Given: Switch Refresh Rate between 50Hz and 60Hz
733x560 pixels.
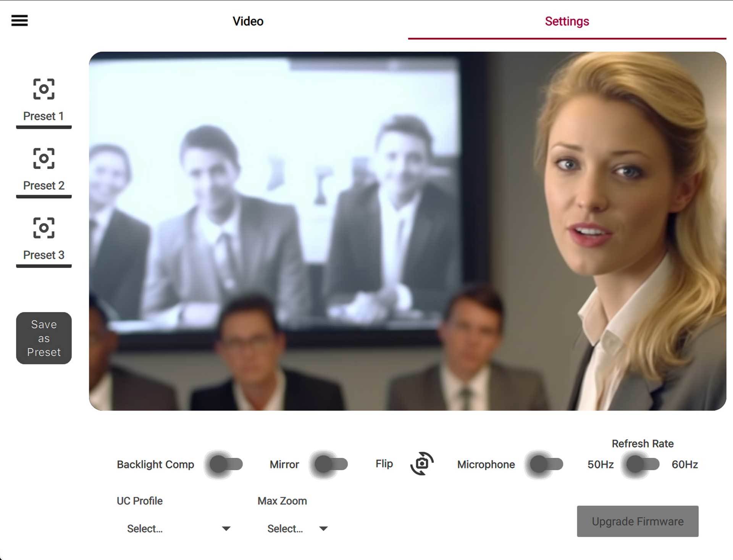Looking at the screenshot, I should [x=643, y=464].
